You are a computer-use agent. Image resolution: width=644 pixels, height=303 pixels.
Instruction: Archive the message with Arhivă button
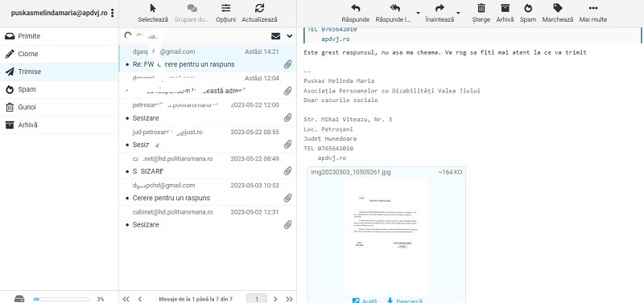(505, 13)
